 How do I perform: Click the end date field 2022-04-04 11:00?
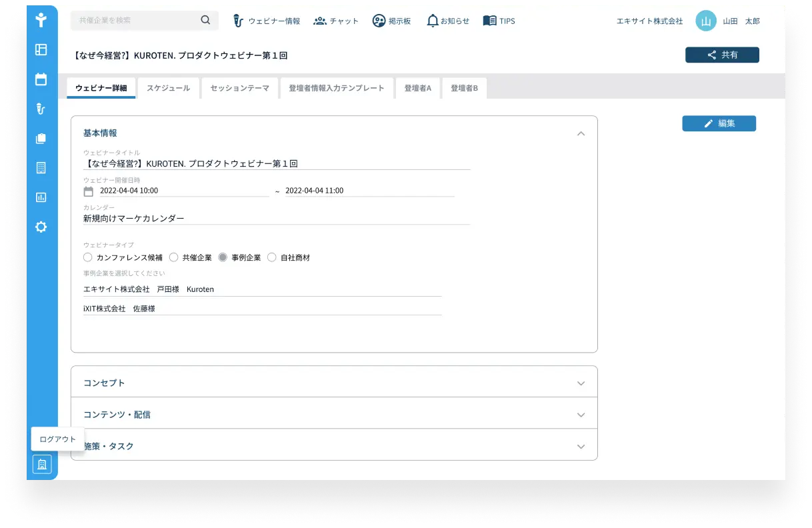(x=370, y=191)
